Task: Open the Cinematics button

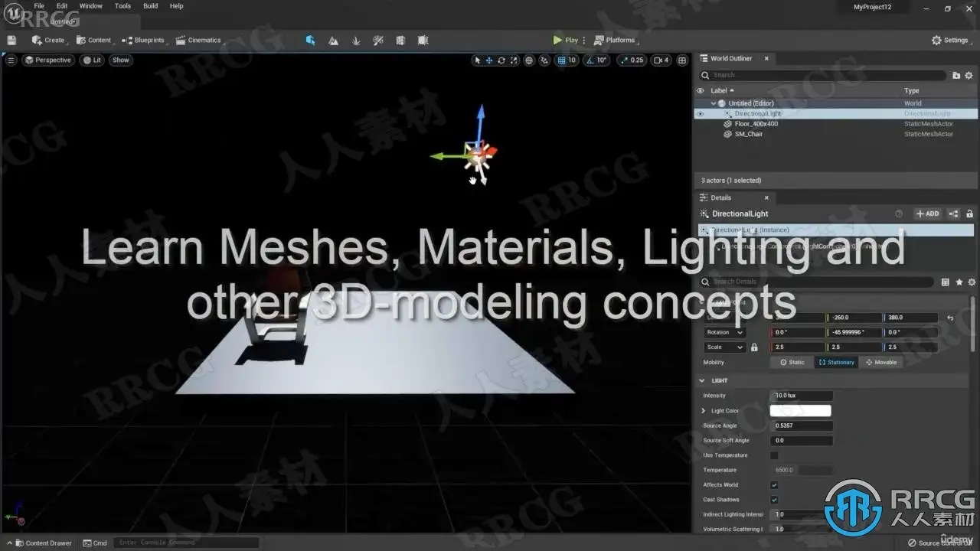Action: pos(198,40)
